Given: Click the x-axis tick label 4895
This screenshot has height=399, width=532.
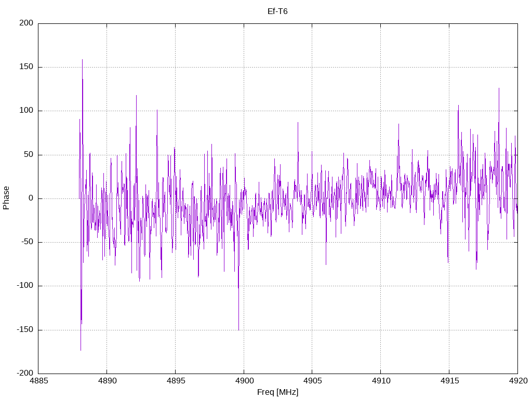Looking at the screenshot, I should coord(176,381).
